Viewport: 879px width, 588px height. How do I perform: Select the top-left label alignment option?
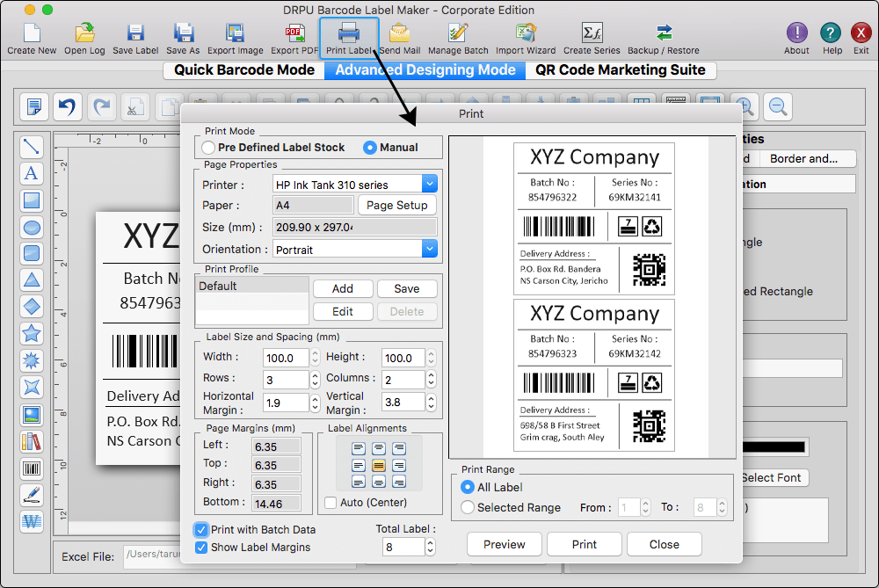click(359, 448)
